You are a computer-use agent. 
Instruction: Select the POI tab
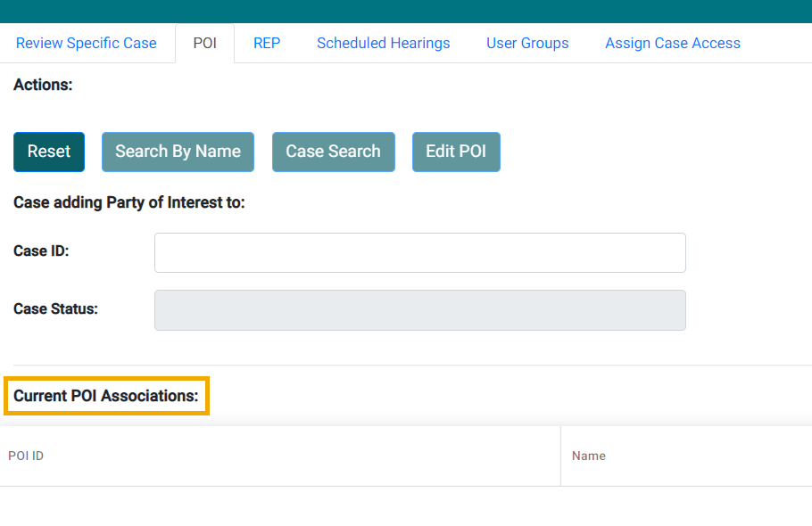(x=204, y=43)
